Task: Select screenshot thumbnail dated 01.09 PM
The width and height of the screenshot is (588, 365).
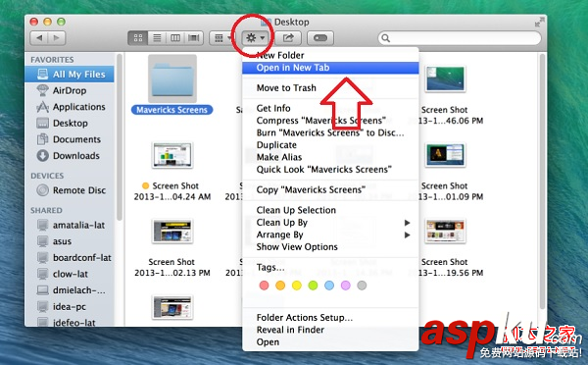Action: click(x=445, y=155)
